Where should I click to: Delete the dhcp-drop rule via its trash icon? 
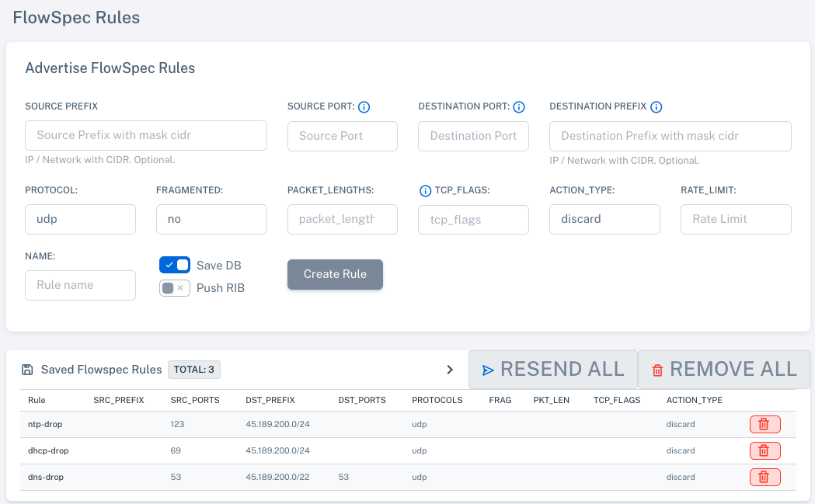(x=764, y=450)
